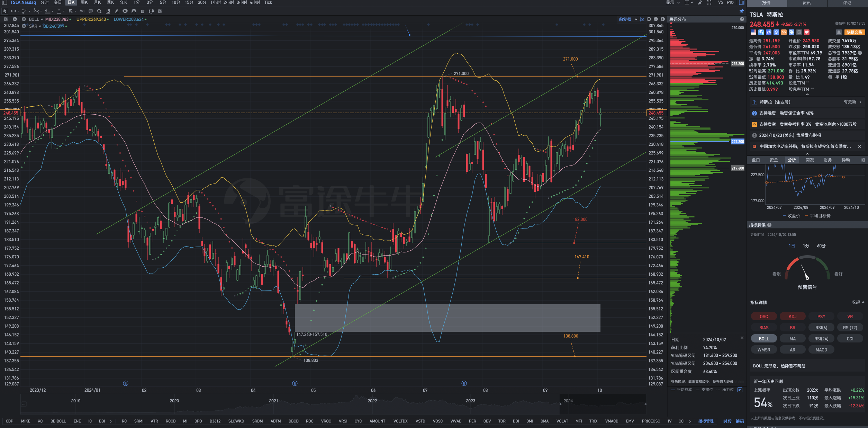868x428 pixels.
Task: Open help for 筹码分布 panel
Action: point(742,19)
